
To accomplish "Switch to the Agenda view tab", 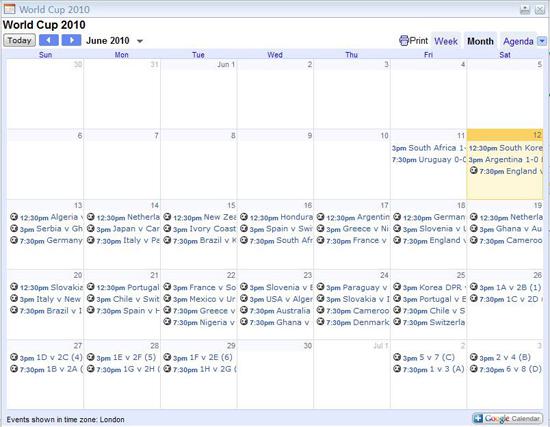I will 518,41.
